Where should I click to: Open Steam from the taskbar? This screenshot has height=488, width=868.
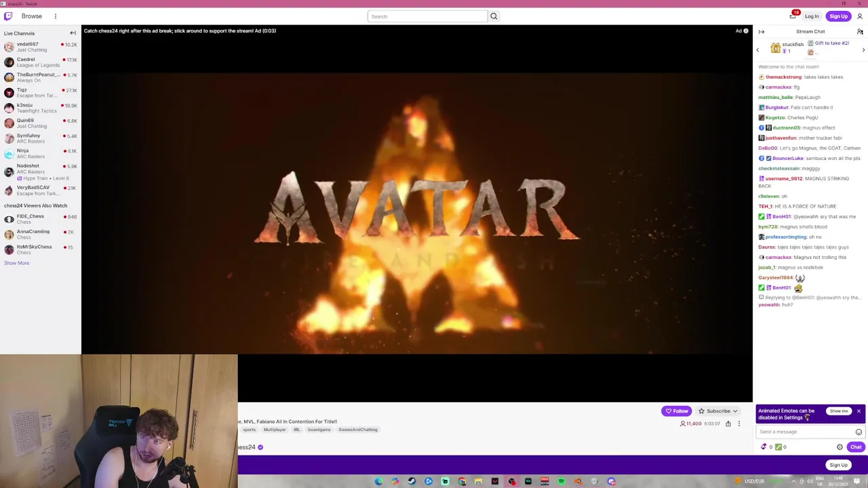(x=412, y=481)
